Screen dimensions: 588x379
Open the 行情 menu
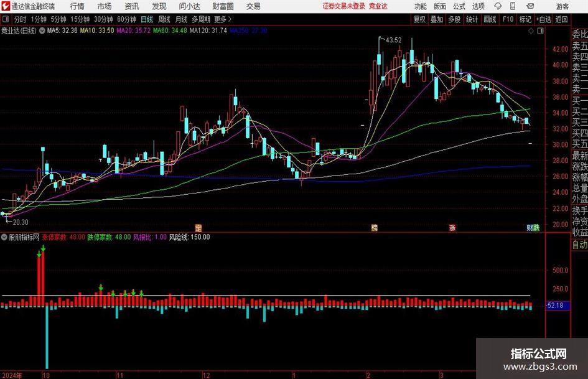(77, 6)
